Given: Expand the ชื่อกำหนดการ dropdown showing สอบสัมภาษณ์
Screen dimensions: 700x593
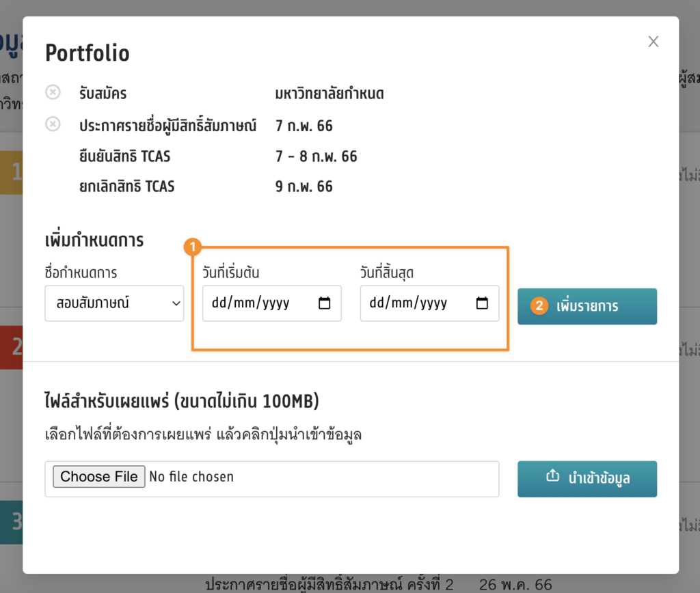Looking at the screenshot, I should (x=114, y=303).
